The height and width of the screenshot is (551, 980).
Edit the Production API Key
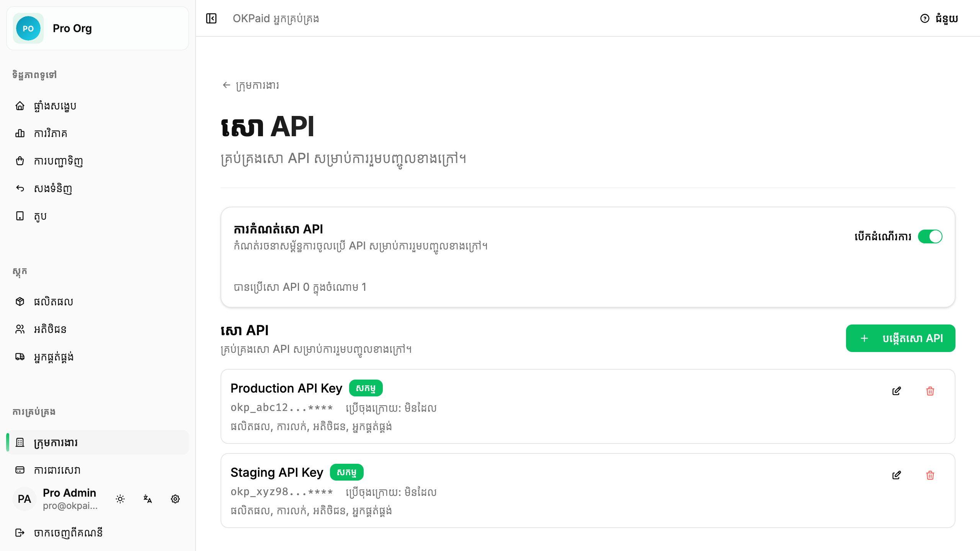(897, 391)
